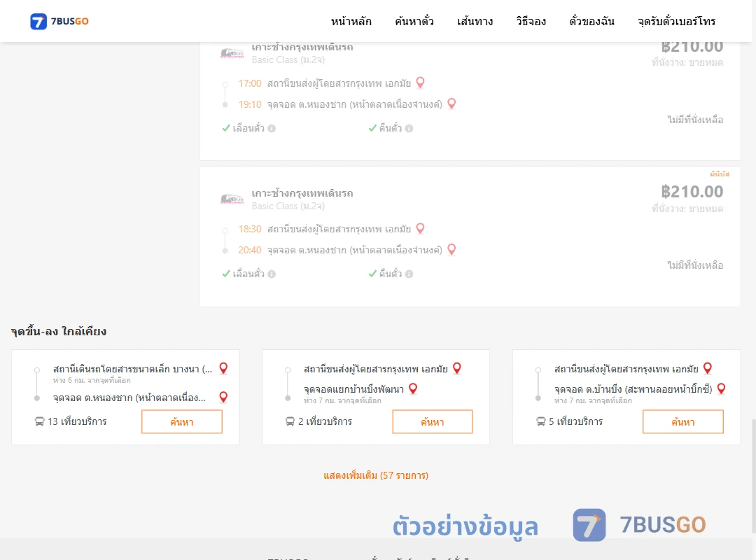Click มินิบัส tag on 18:30 trip
756x560 pixels.
[720, 174]
